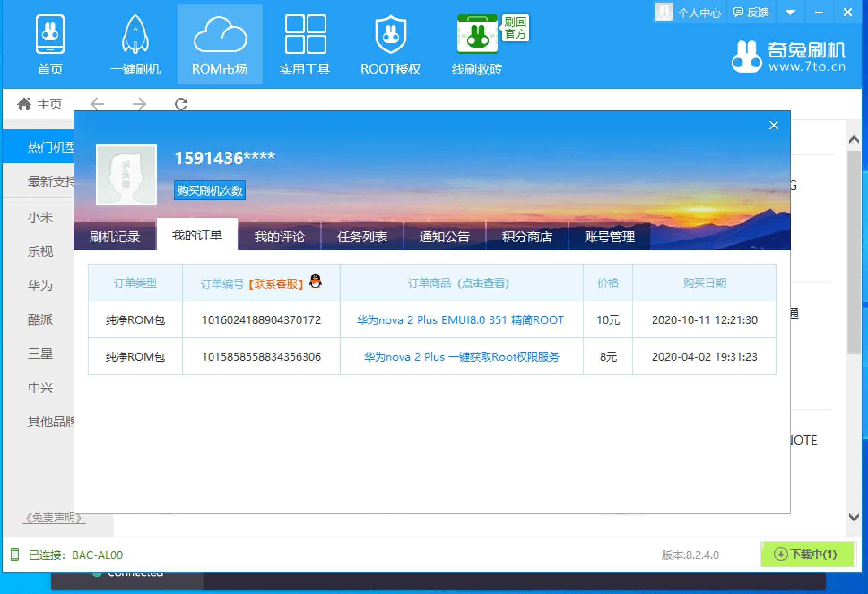
Task: Select 其他品牌 in the sidebar
Action: coord(50,422)
